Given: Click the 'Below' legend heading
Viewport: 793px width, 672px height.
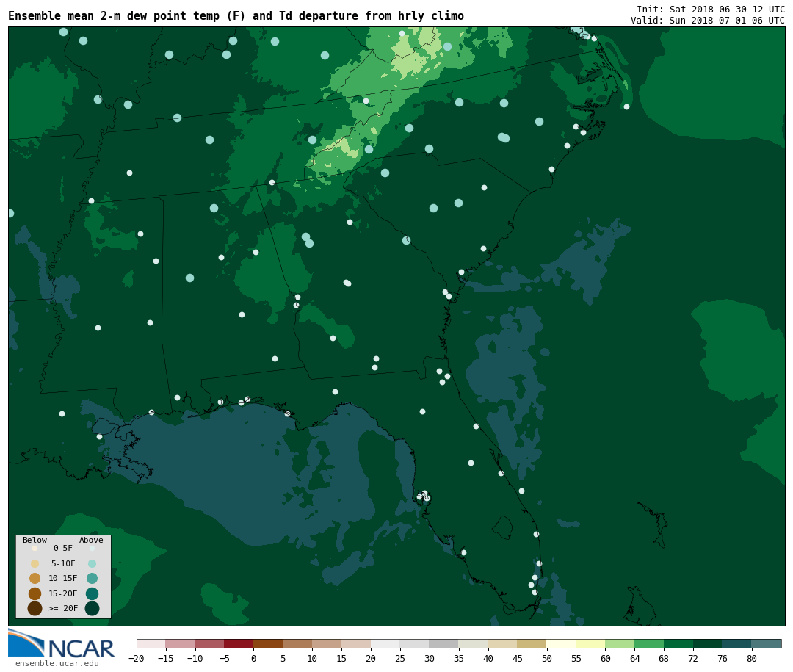Looking at the screenshot, I should [x=35, y=540].
